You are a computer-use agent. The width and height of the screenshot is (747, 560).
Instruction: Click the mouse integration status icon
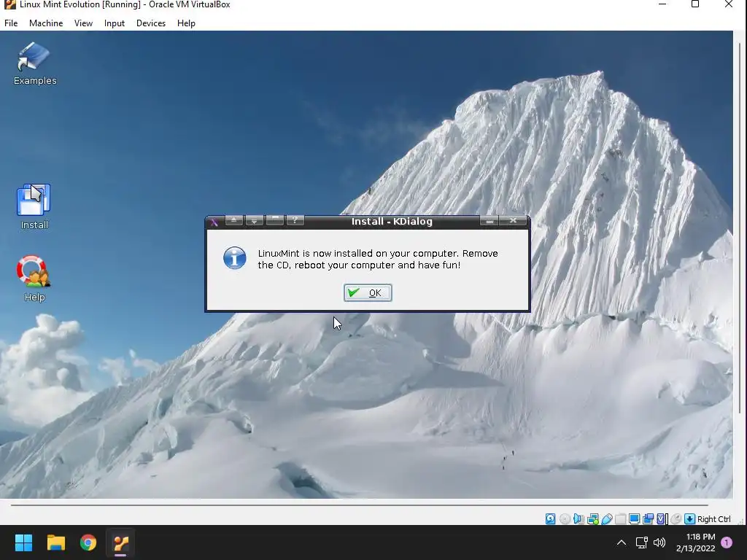pyautogui.click(x=676, y=519)
